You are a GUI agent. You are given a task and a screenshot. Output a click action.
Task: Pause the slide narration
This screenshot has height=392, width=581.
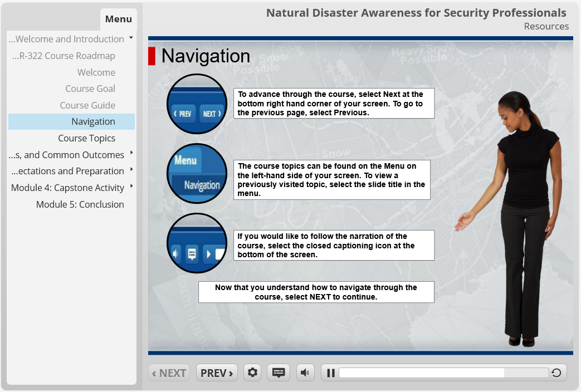coord(331,373)
